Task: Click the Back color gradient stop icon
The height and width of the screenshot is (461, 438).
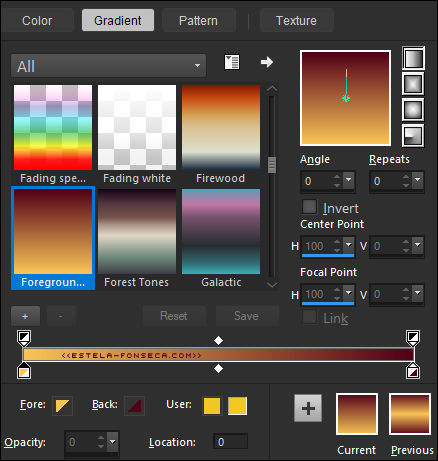Action: pos(134,406)
